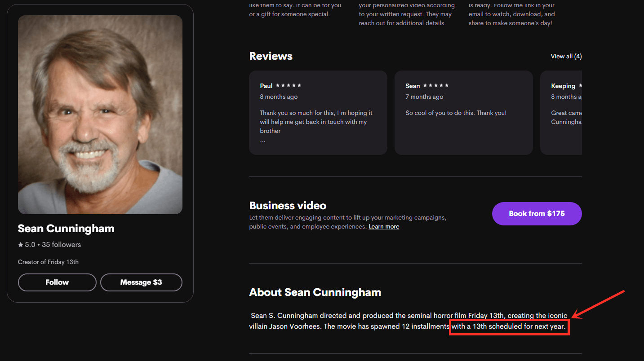
Task: Open Sean Cunningham's profile photo
Action: point(100,114)
